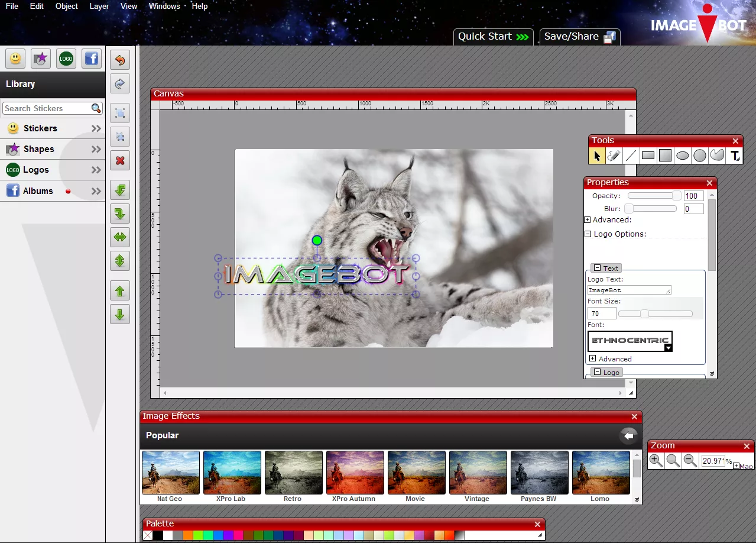Expand the Stickers library category

click(x=96, y=128)
